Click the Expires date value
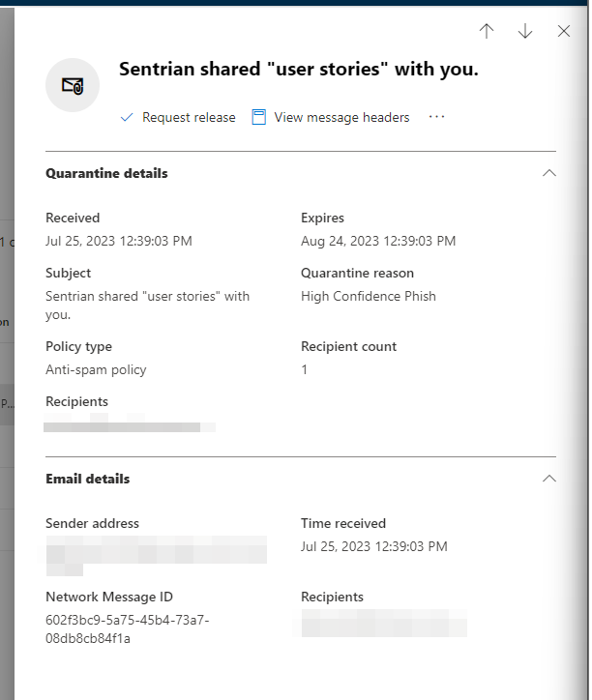 378,241
